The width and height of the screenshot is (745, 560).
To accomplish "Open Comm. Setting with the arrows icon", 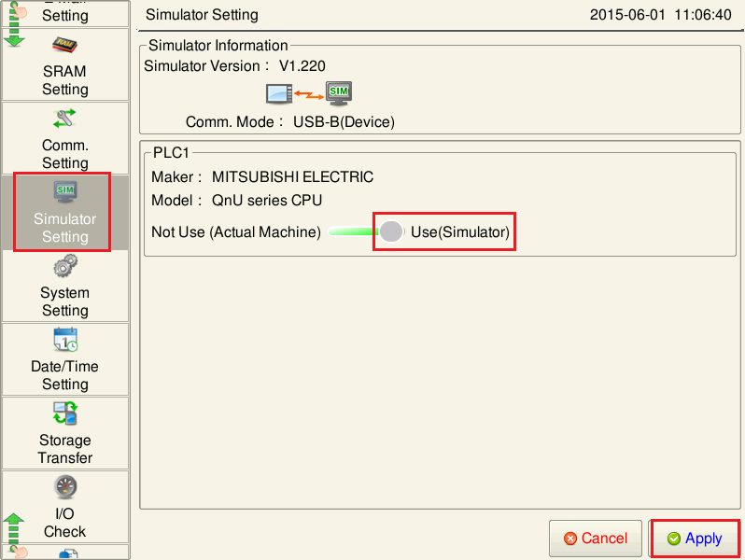I will click(x=64, y=138).
